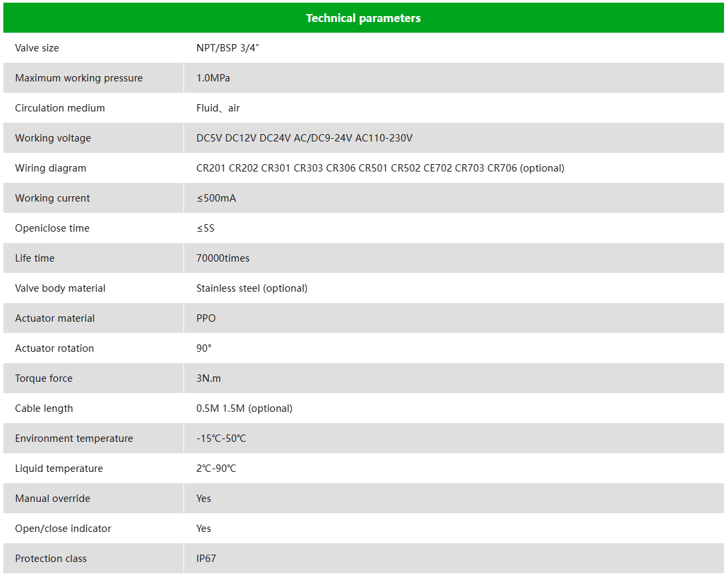Select the -15℃-50℃ environment temperature value

[x=221, y=439]
